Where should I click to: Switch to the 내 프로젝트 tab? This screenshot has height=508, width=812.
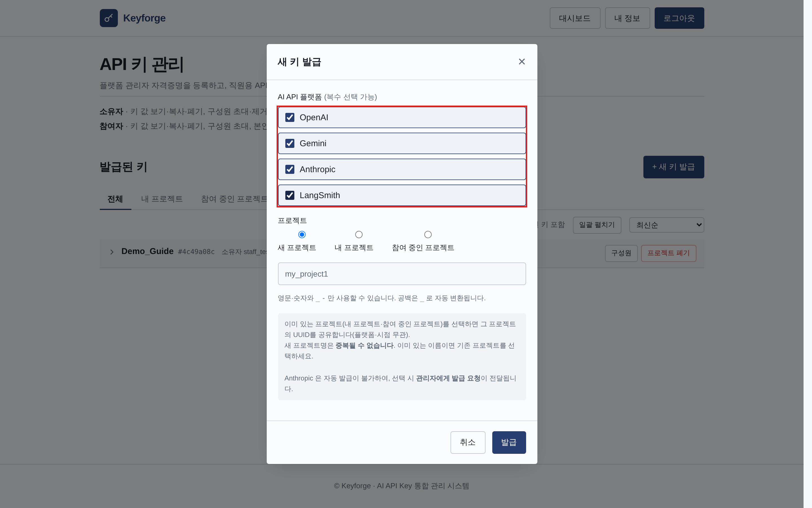162,199
